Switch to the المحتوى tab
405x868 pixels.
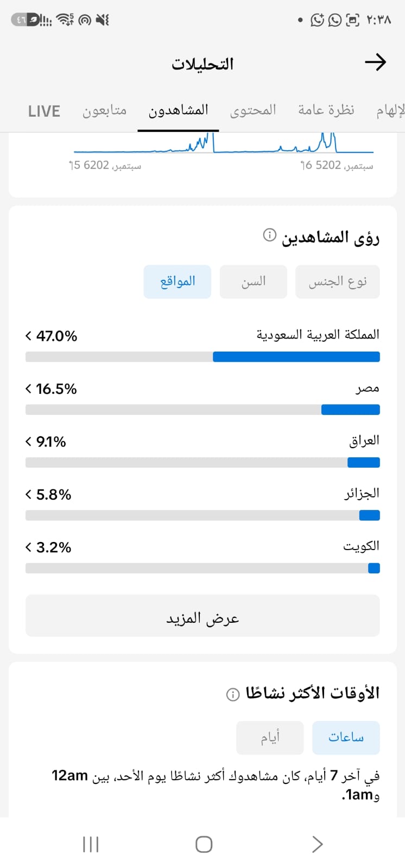pyautogui.click(x=253, y=110)
